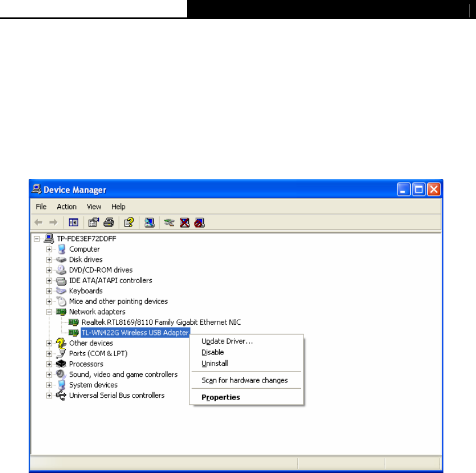Expand Mice and other pointing devices
The width and height of the screenshot is (476, 473).
49,302
